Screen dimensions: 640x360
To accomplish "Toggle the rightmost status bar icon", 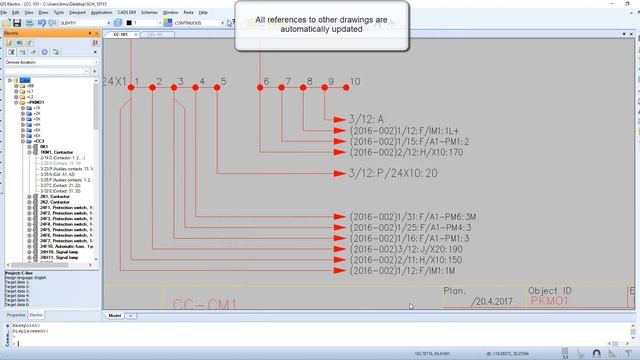I will pos(629,353).
